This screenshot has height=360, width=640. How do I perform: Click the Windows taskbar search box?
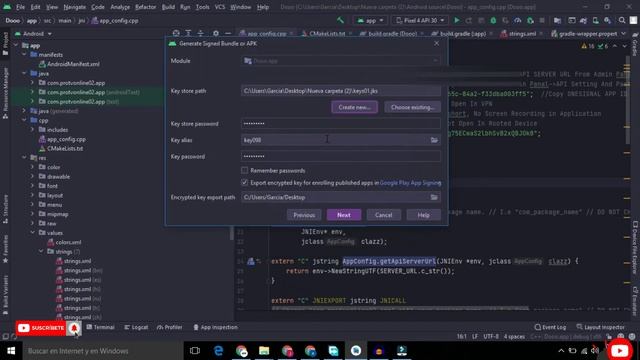[x=102, y=351]
